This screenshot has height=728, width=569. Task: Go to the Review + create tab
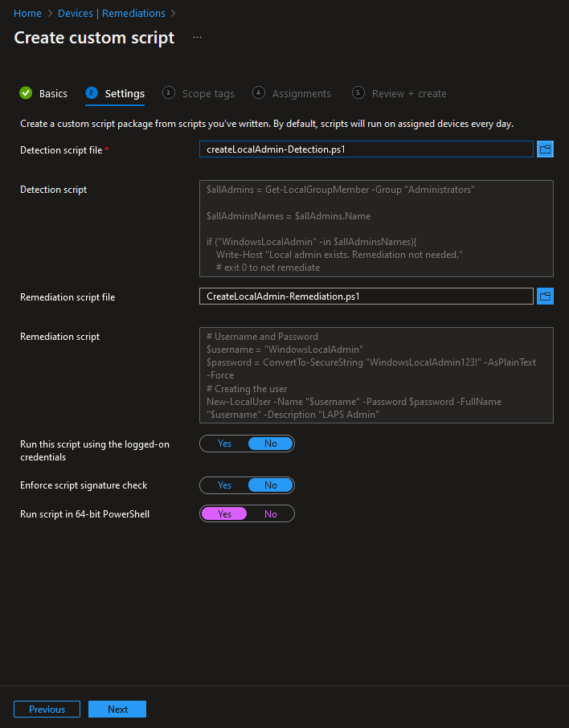tap(409, 94)
